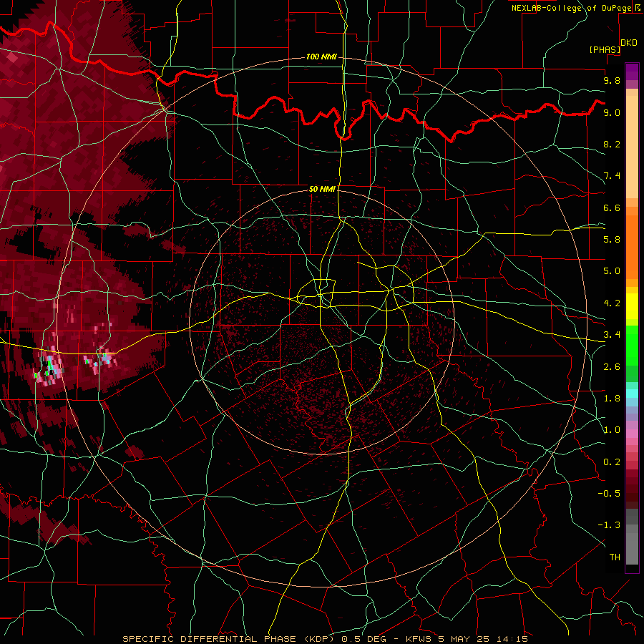Pick the cyan segment of the color bar
This screenshot has height=644, width=644.
click(632, 393)
